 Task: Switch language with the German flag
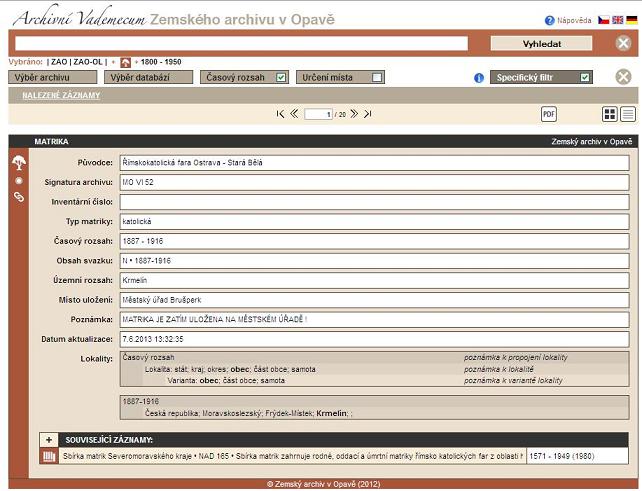click(632, 20)
